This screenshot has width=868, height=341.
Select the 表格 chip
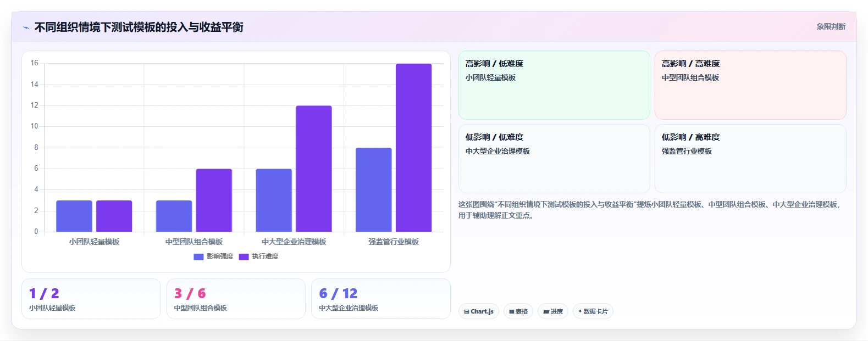click(518, 311)
